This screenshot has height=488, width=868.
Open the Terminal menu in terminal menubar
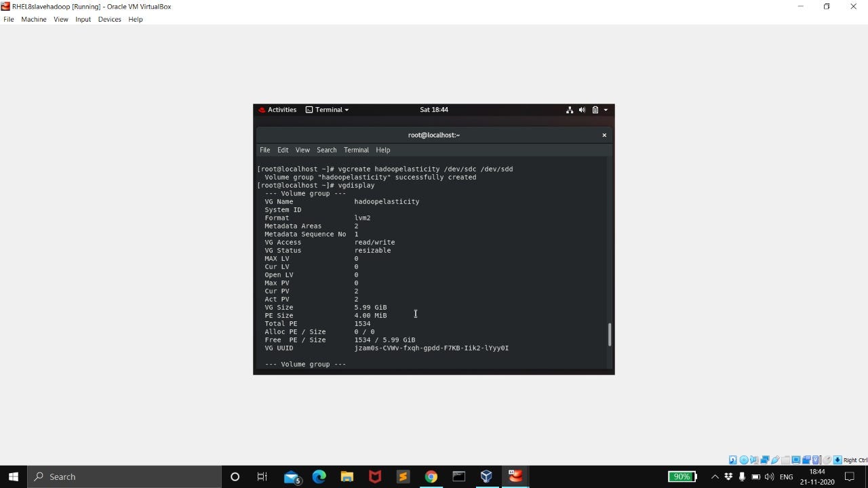tap(356, 150)
